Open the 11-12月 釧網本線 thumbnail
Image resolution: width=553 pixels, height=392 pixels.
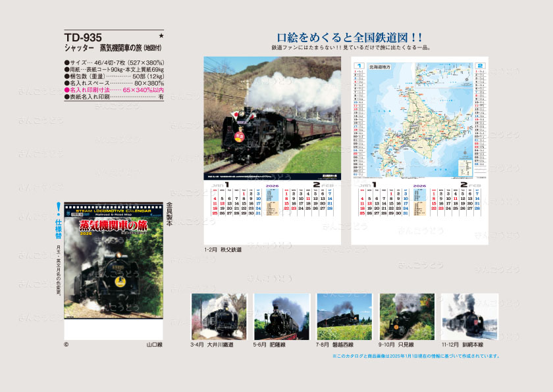(x=469, y=316)
